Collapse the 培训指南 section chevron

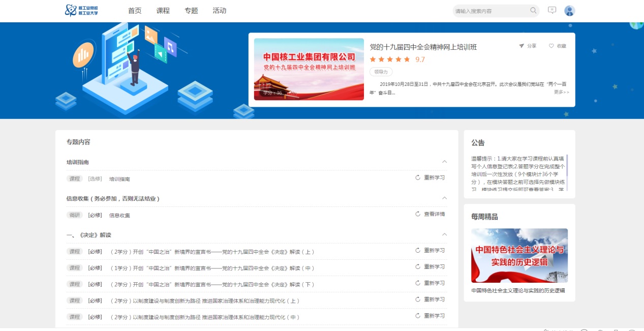[x=445, y=162]
